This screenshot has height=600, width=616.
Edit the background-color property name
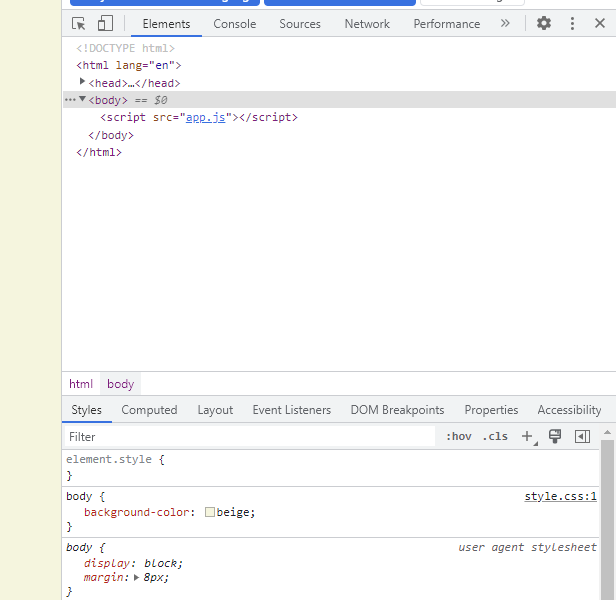tap(138, 512)
